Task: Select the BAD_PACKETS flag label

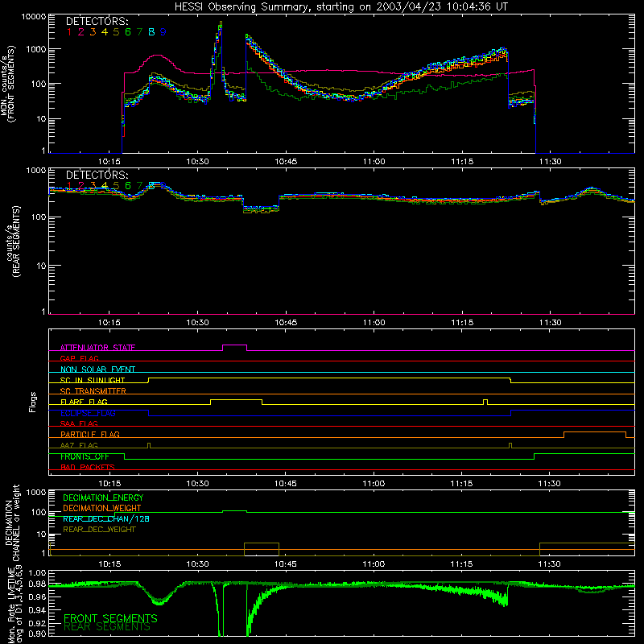Action: tap(88, 467)
